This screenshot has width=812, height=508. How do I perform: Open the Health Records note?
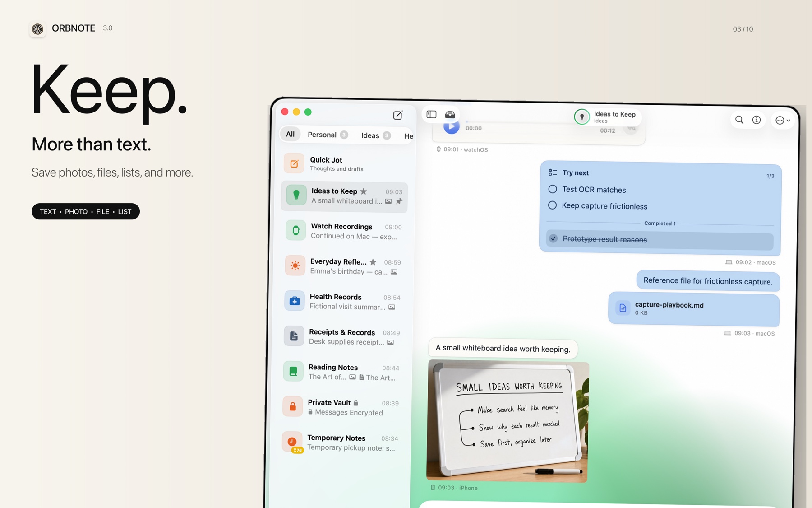[x=343, y=302]
